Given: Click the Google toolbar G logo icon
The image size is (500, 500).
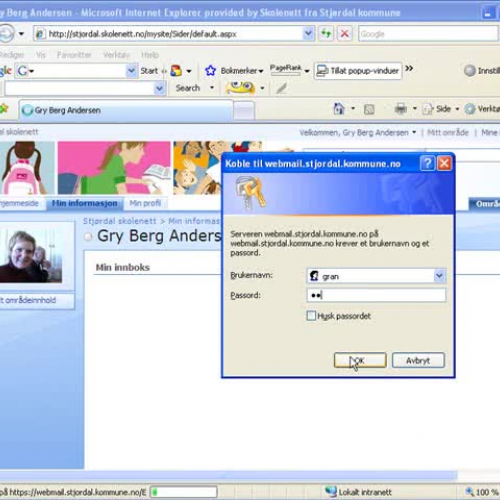Looking at the screenshot, I should [23, 71].
